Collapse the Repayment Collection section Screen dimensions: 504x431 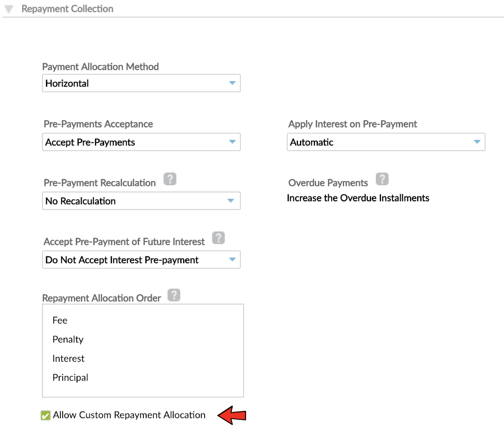click(8, 8)
